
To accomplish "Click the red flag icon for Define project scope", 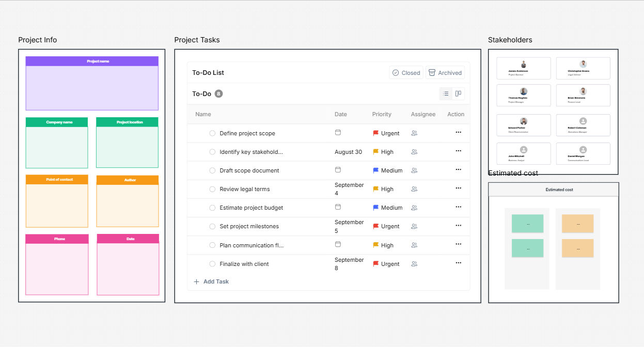I will [376, 133].
